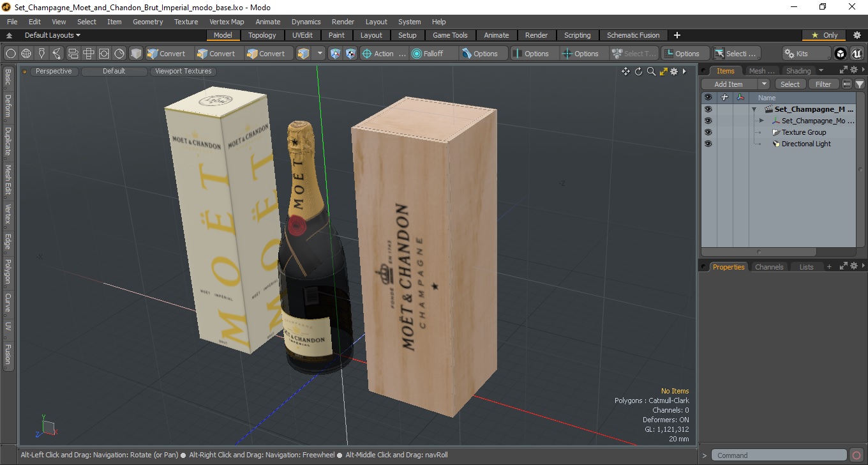Open the Kits button
868x465 pixels.
[807, 54]
